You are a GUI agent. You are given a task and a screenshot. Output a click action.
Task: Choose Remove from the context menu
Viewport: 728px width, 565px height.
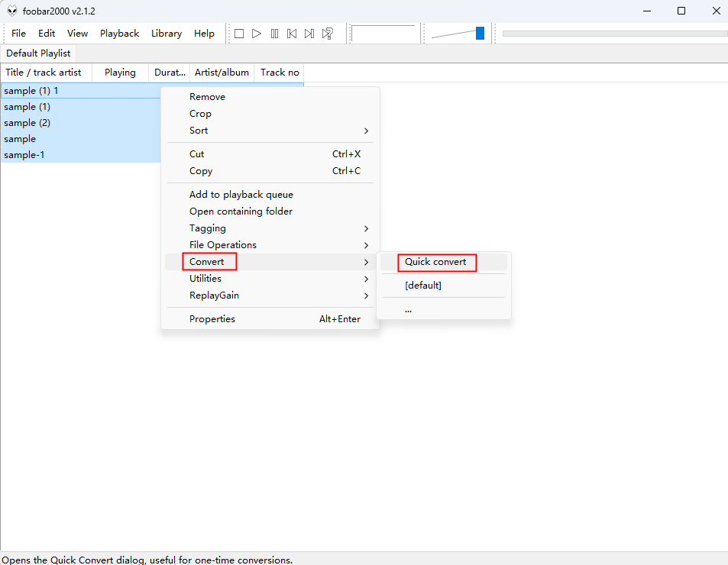tap(270, 97)
